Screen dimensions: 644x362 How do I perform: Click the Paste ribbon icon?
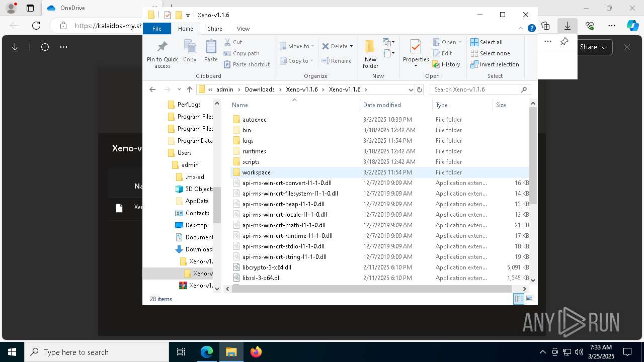[x=211, y=51]
